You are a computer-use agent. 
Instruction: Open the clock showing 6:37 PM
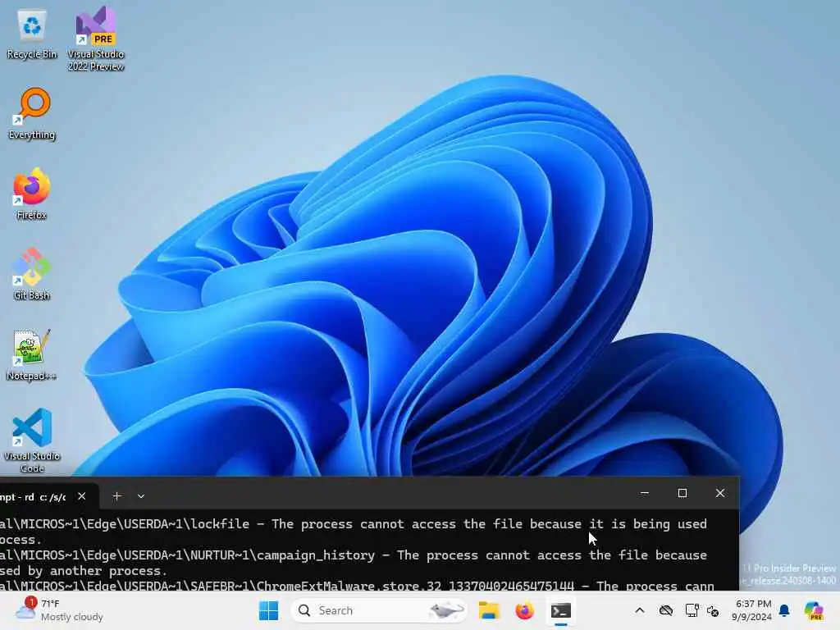(x=751, y=610)
